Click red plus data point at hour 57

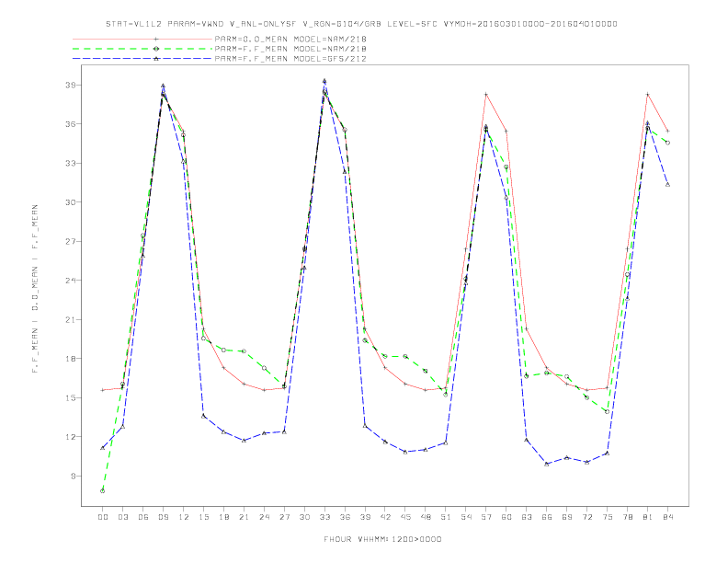(486, 95)
